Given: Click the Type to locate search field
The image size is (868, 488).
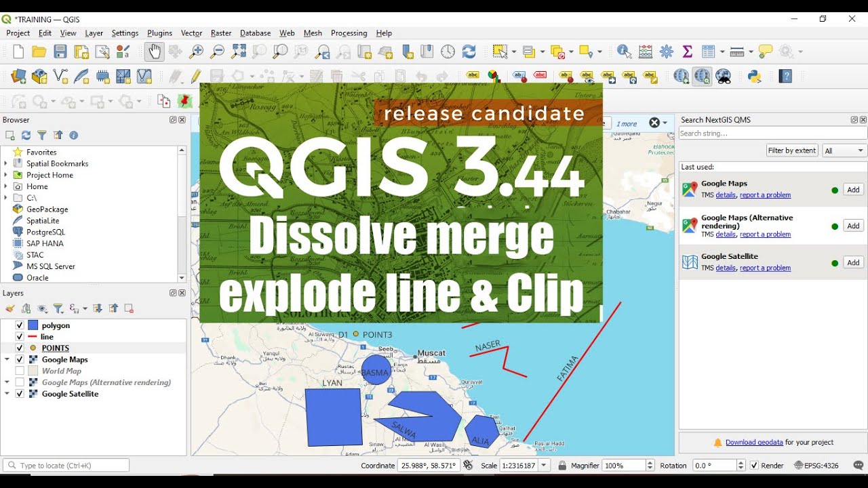Looking at the screenshot, I should point(66,466).
